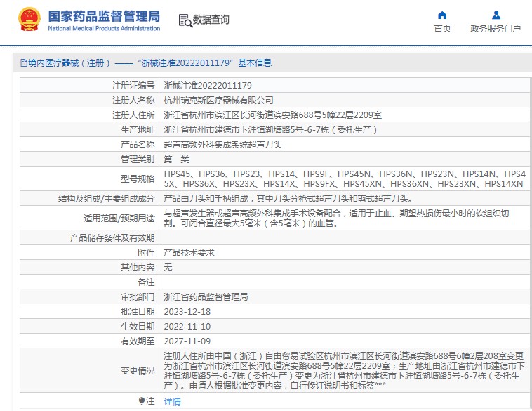
Task: Click registrant name 杭州瑞克斯医疗器械有限公司
Action: pos(218,100)
